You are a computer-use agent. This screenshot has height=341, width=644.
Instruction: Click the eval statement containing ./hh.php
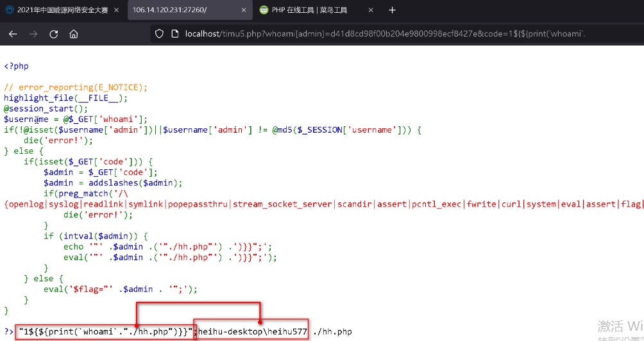[170, 258]
